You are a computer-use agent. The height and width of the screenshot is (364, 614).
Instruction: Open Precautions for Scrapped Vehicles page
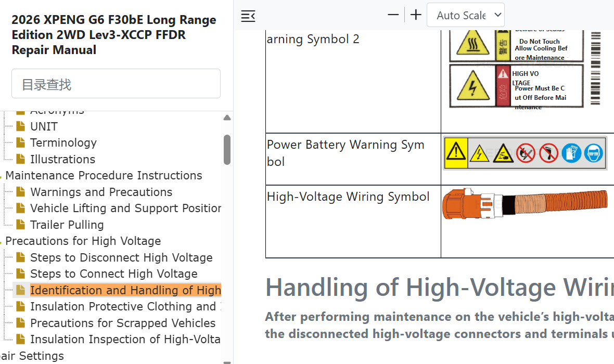click(x=123, y=323)
